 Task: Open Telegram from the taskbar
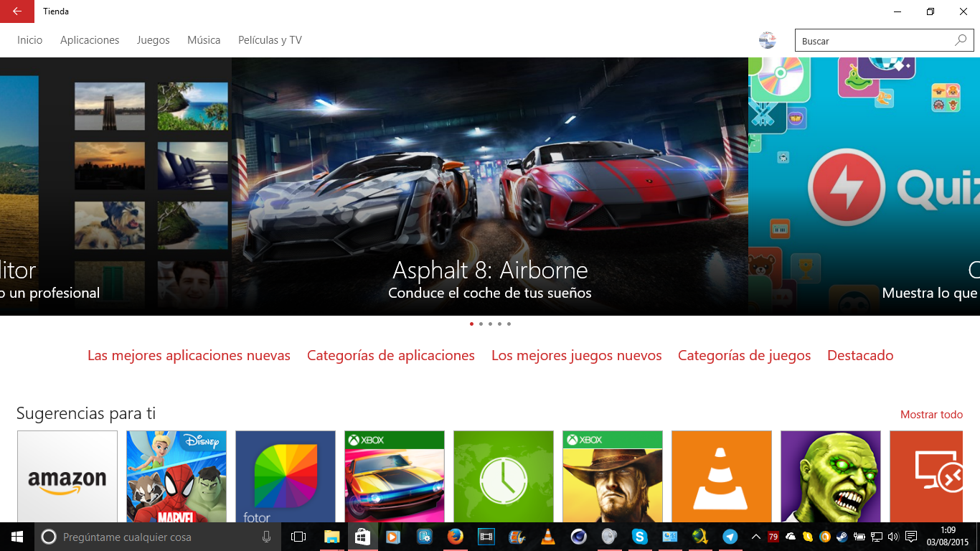click(x=730, y=537)
